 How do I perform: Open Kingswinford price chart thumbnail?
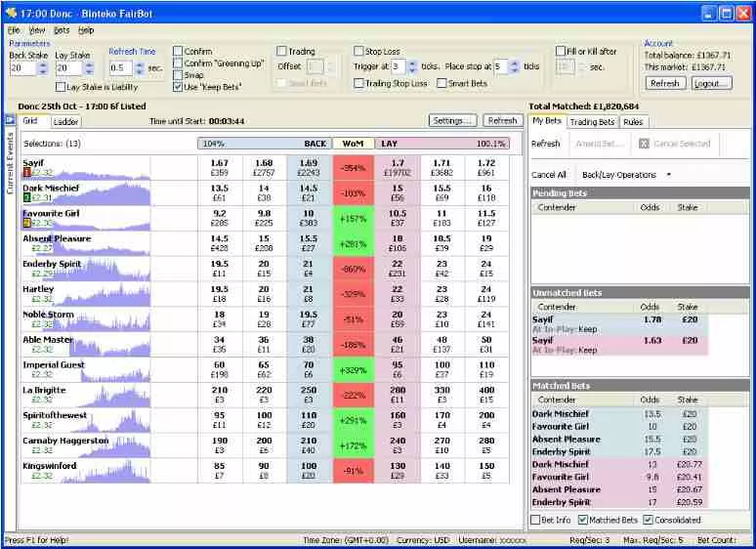105,473
